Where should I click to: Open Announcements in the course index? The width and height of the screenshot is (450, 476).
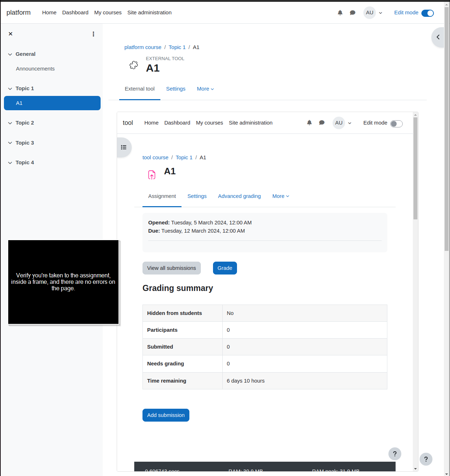(35, 69)
